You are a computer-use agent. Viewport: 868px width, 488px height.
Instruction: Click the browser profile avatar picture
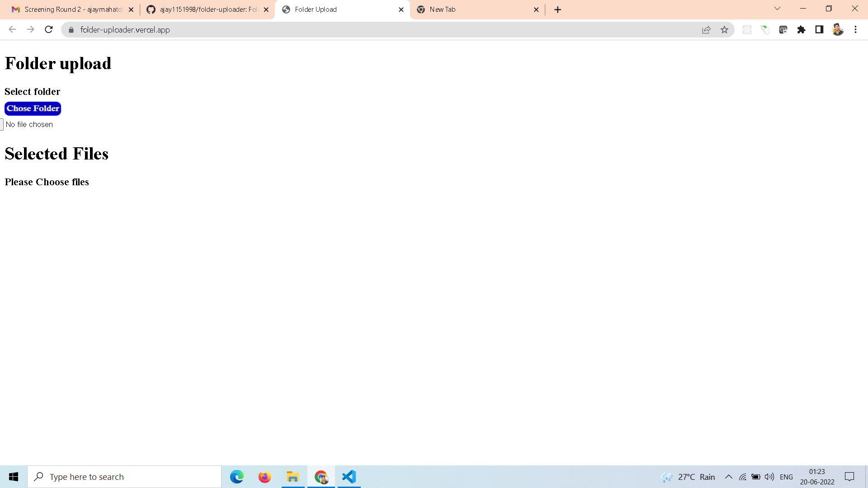[838, 29]
